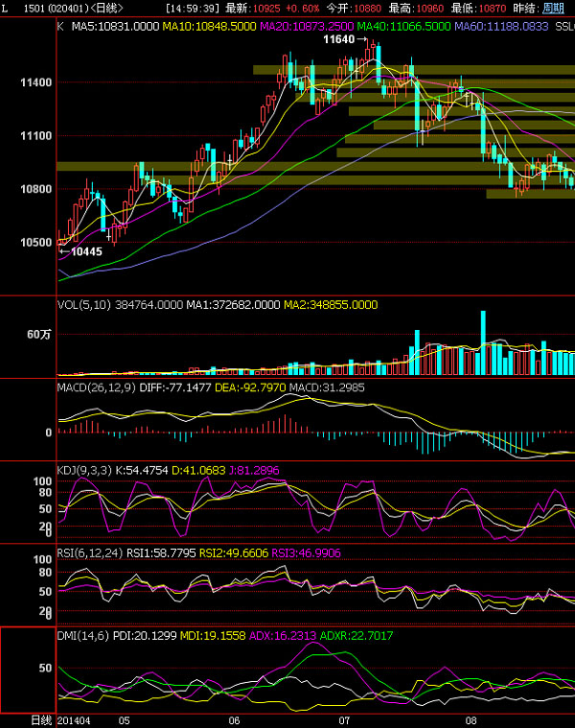The image size is (575, 728).
Task: Click the MA20:10873.2500 indicator value
Action: [x=307, y=27]
